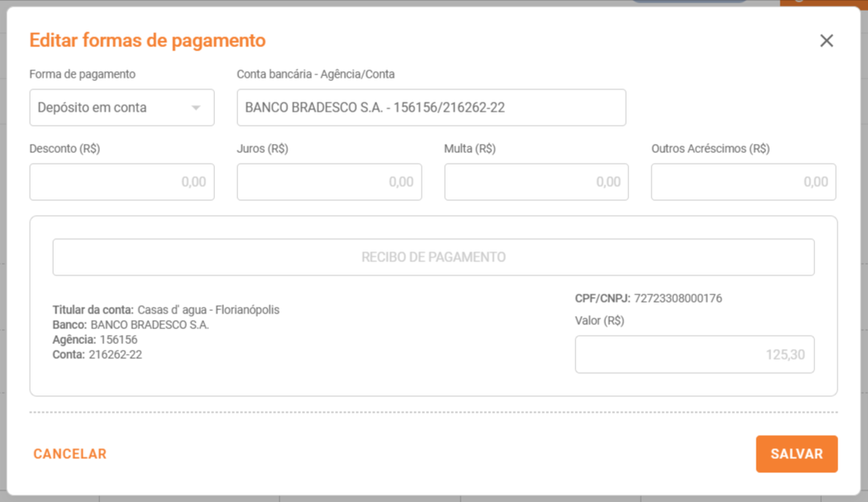The image size is (868, 502).
Task: Click the CPF/CNPJ number 72723308000176
Action: (677, 299)
